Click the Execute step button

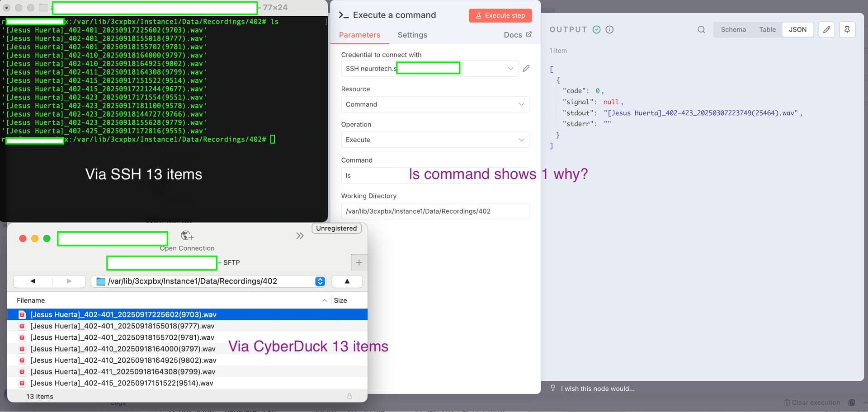coord(500,15)
